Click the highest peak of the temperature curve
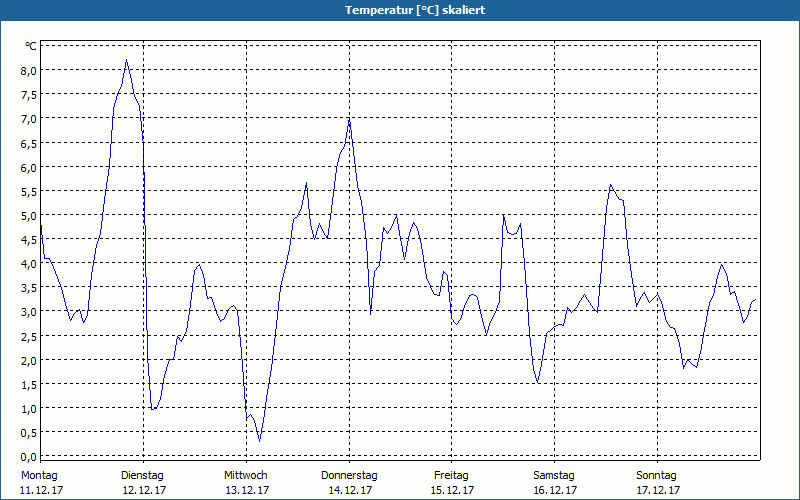The width and height of the screenshot is (800, 500). [126, 60]
